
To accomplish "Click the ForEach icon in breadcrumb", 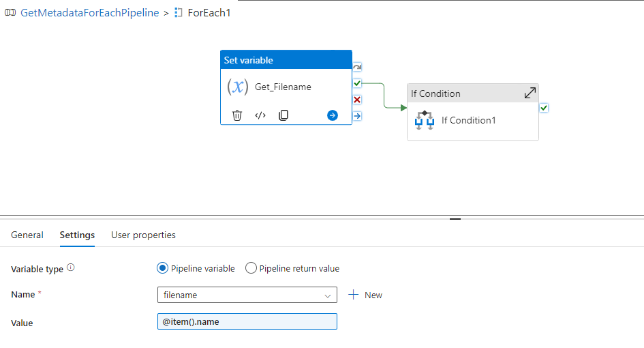I will point(179,13).
